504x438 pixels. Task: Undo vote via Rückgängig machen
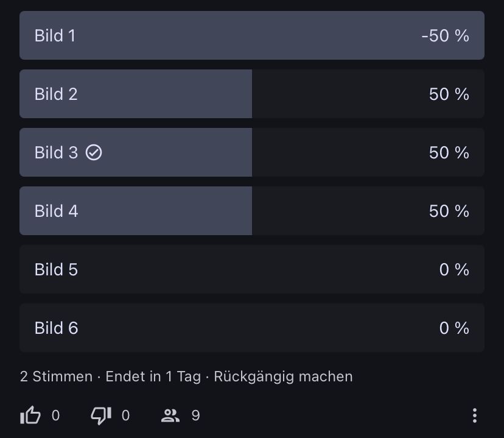(283, 376)
